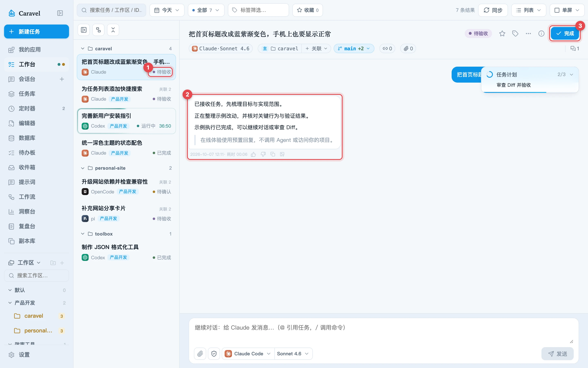Open 收件箱 in sidebar
This screenshot has height=368, width=588.
click(37, 167)
